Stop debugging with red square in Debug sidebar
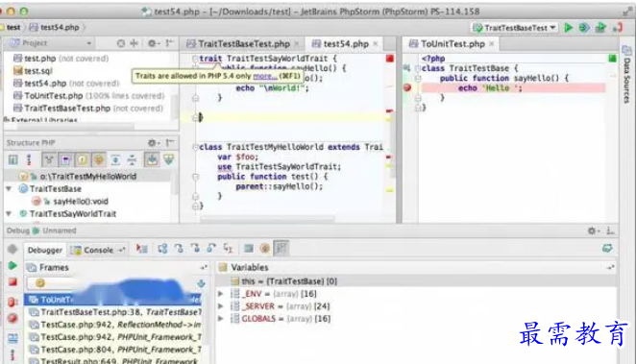636x364 pixels. tap(13, 281)
